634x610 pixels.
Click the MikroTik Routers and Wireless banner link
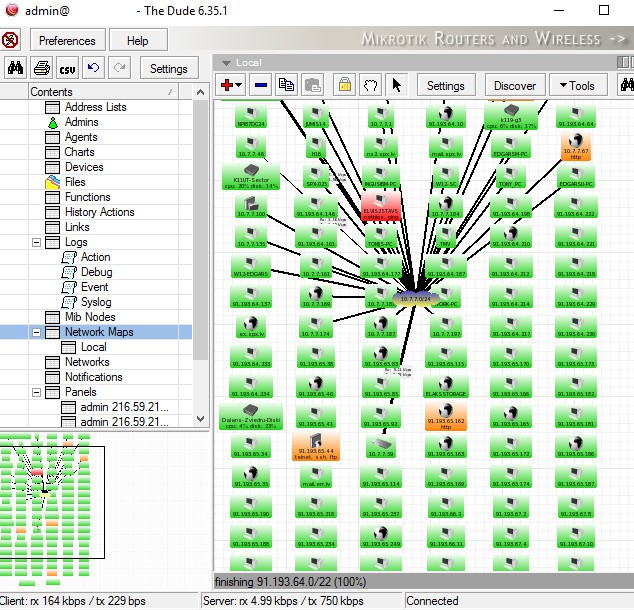click(x=493, y=38)
